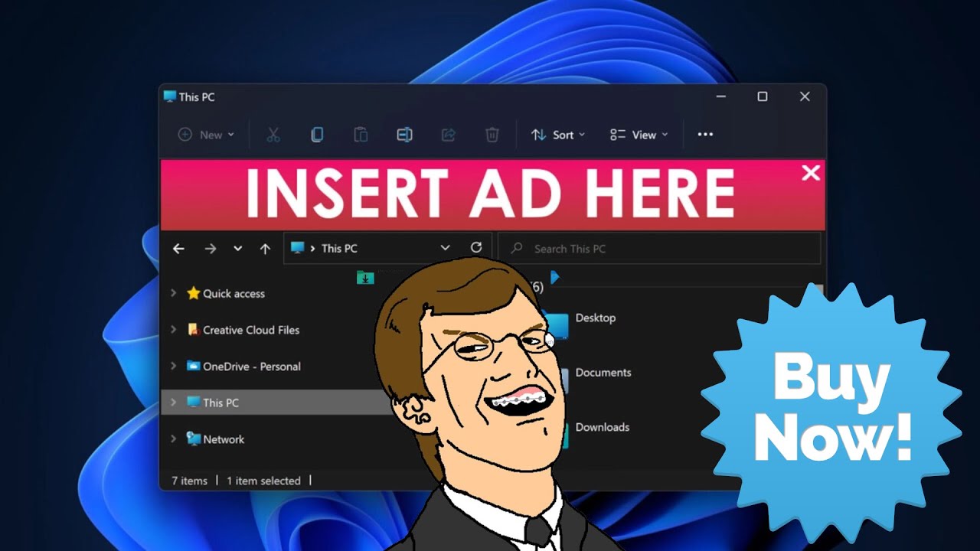Open the Share icon
980x551 pixels.
coord(448,135)
